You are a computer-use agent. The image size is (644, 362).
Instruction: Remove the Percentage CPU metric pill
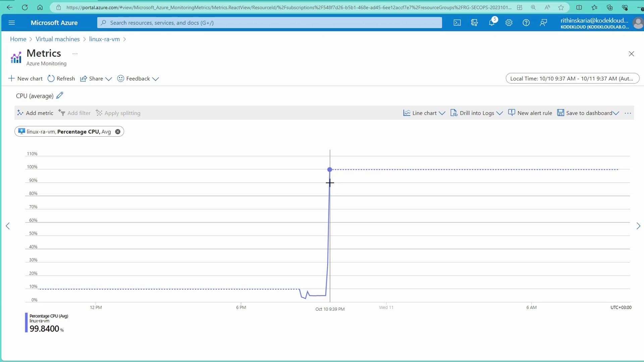point(118,132)
